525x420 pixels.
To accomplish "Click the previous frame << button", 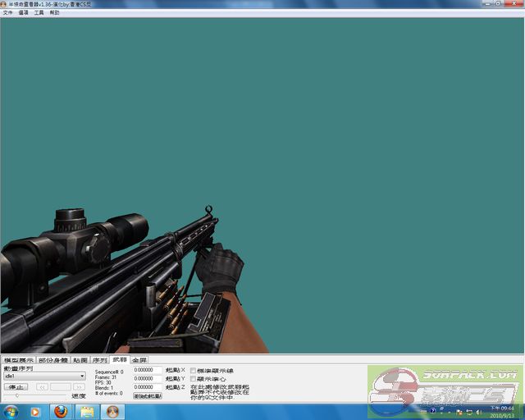I will click(x=39, y=386).
